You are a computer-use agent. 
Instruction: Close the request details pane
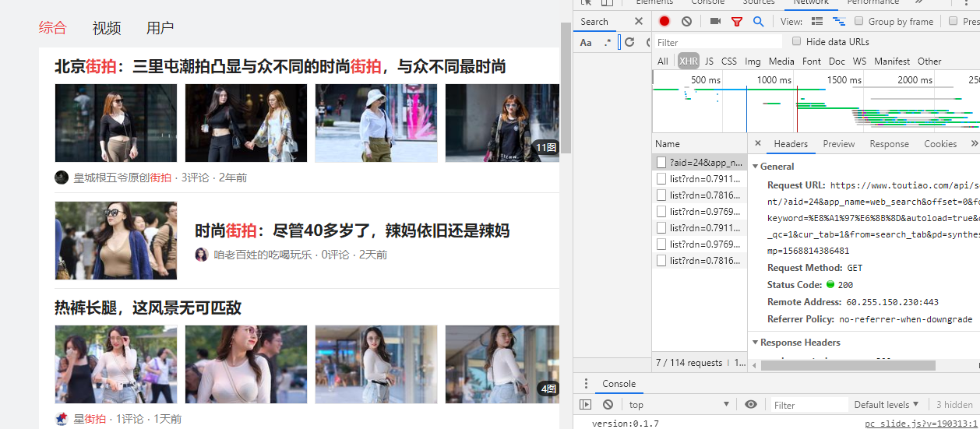coord(758,144)
